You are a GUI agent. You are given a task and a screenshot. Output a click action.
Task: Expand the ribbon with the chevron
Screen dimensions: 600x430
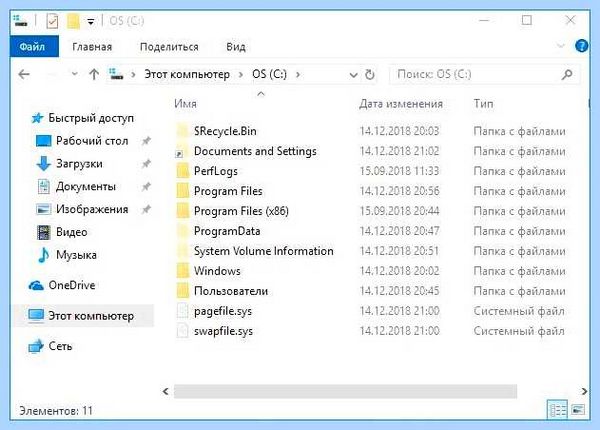coord(561,46)
